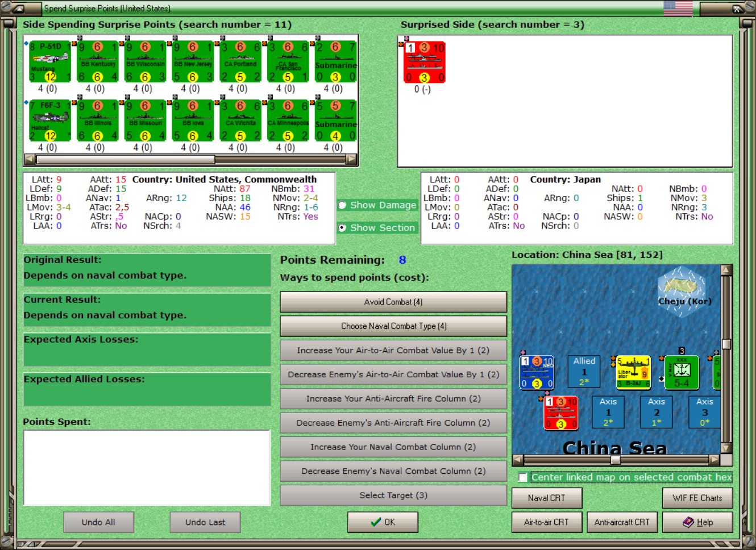The image size is (756, 550).
Task: Confirm with the OK button
Action: coord(383,522)
